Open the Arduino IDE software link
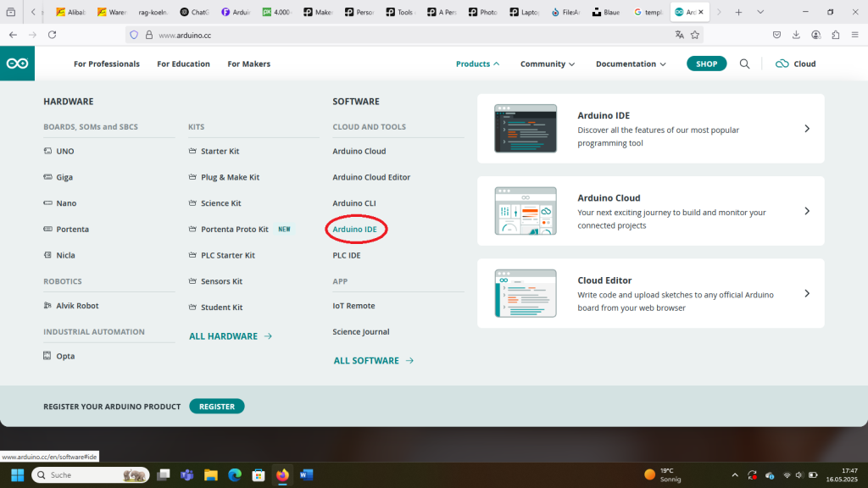Viewport: 868px width, 488px height. pos(355,229)
